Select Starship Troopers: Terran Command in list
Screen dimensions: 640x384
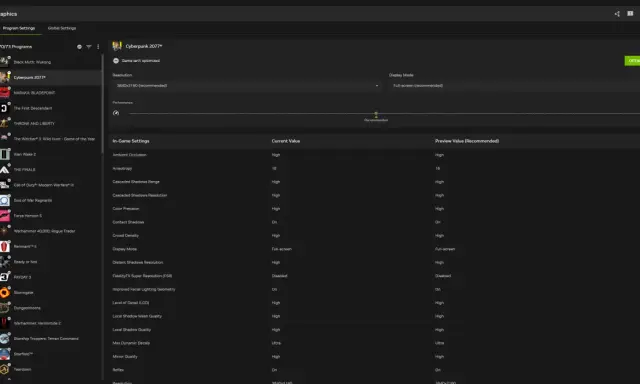pos(51,339)
